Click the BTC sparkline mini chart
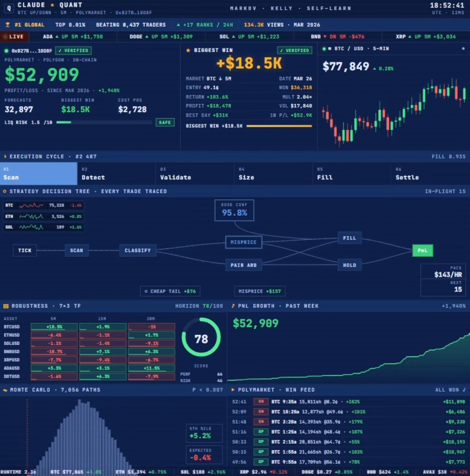 (x=31, y=205)
